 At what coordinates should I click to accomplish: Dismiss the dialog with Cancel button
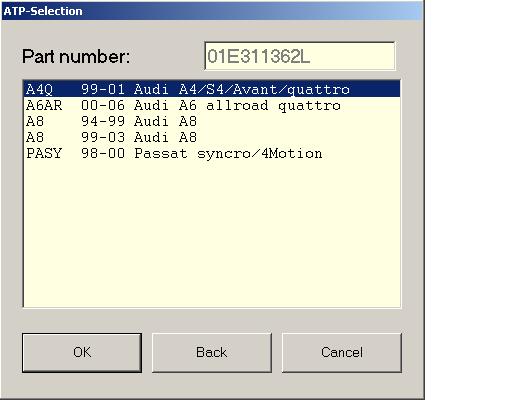pos(342,353)
